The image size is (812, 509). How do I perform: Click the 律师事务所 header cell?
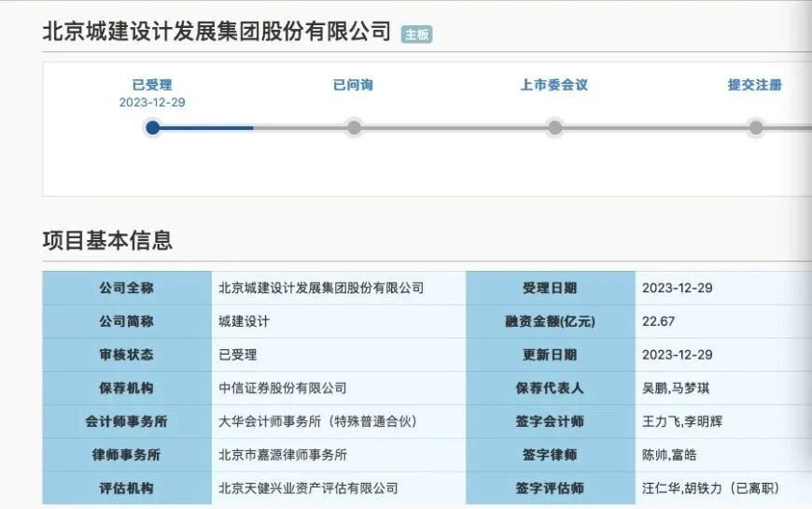click(127, 455)
